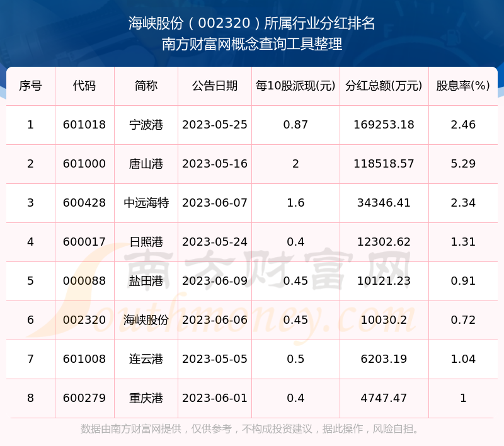
Task: Click date 2023-06-07
Action: pos(215,203)
